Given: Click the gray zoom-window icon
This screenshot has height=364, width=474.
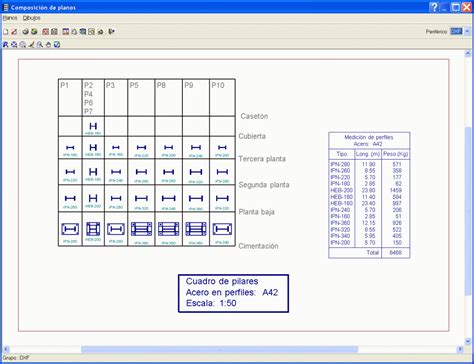Looking at the screenshot, I should click(x=23, y=44).
